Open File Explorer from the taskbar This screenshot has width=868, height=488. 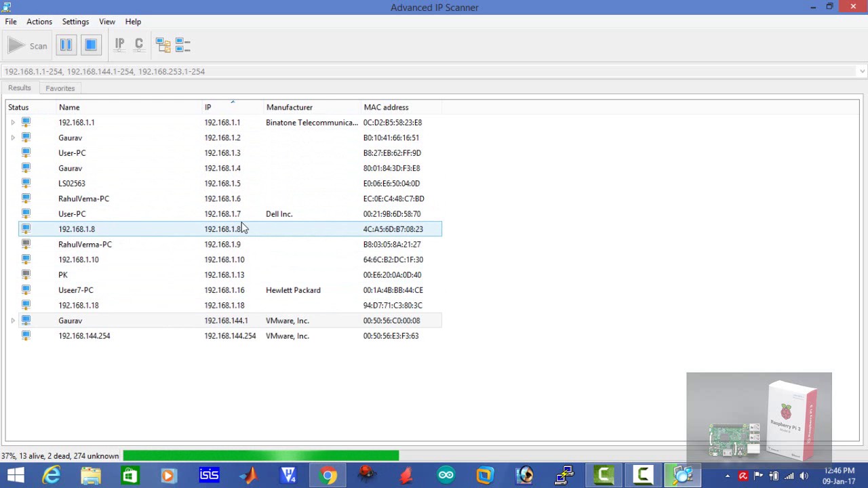tap(91, 476)
